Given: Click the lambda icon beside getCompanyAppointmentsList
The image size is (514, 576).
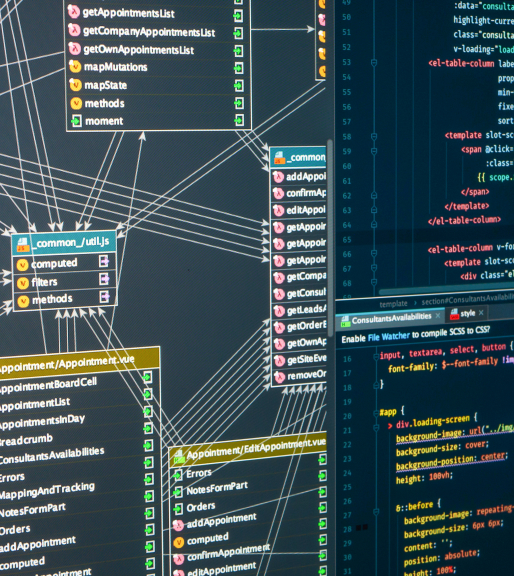Looking at the screenshot, I should [x=74, y=30].
